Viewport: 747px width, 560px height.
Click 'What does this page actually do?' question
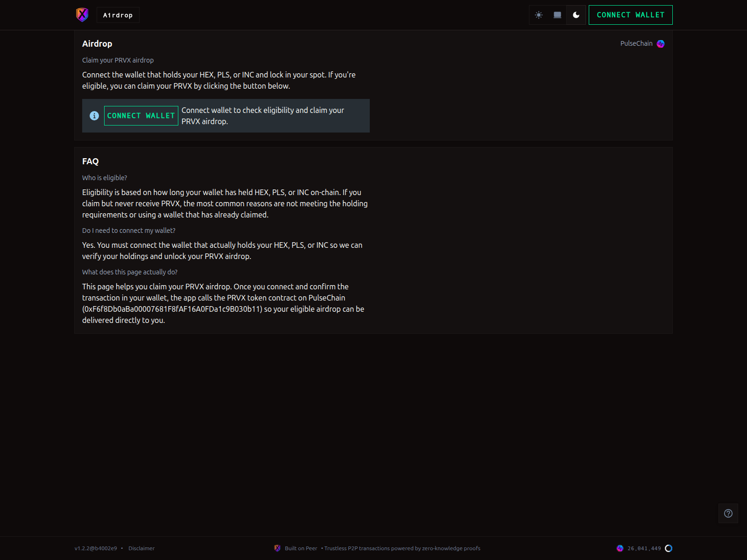point(130,272)
